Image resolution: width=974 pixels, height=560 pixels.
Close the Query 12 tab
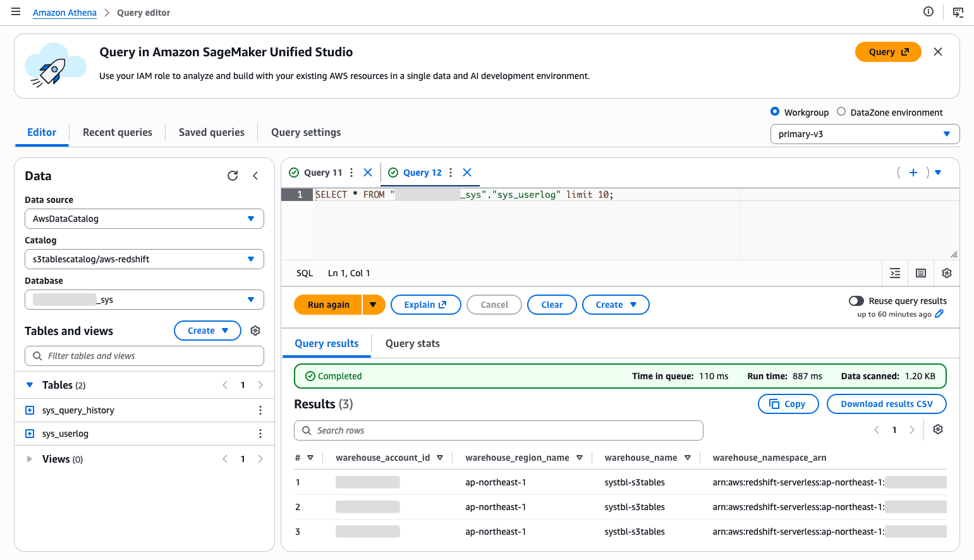click(x=467, y=173)
